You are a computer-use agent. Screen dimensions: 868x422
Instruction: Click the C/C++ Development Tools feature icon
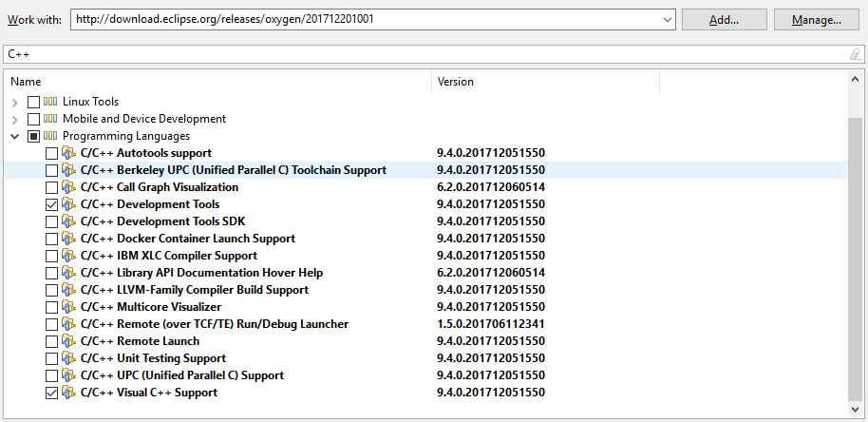(x=68, y=205)
